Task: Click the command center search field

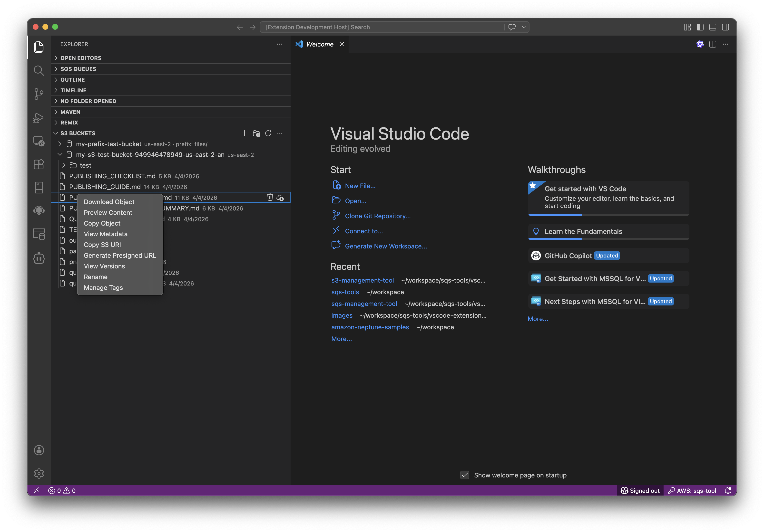Action: click(382, 27)
